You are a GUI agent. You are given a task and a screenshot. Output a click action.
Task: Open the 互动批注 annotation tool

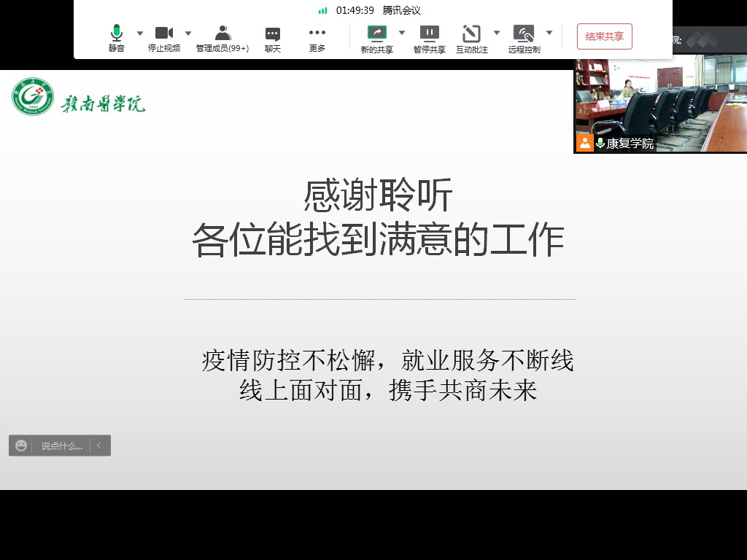point(472,38)
